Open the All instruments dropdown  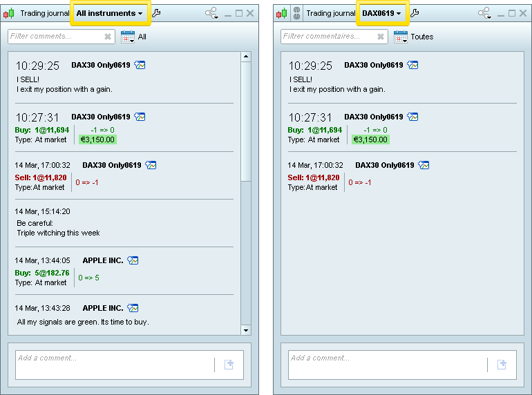click(110, 13)
